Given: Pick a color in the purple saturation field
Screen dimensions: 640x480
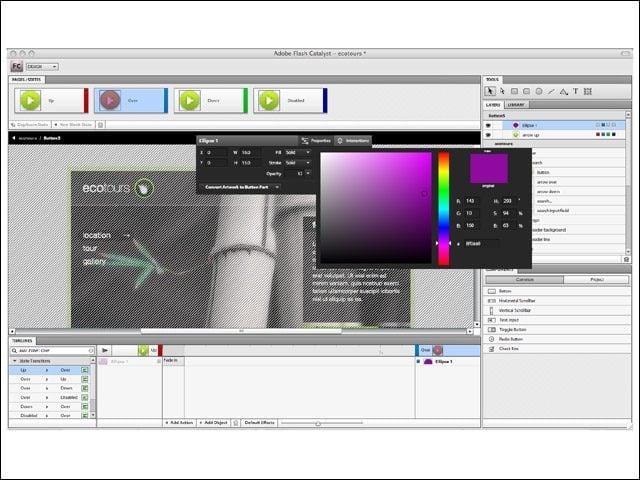Looking at the screenshot, I should (x=376, y=208).
